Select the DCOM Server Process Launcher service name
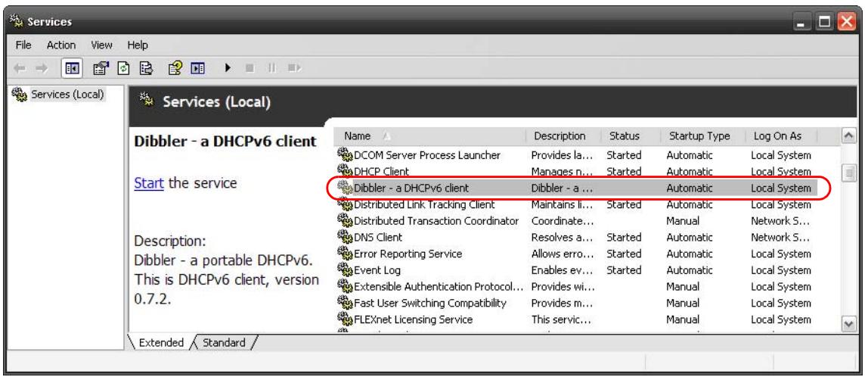This screenshot has height=377, width=868. [x=426, y=155]
